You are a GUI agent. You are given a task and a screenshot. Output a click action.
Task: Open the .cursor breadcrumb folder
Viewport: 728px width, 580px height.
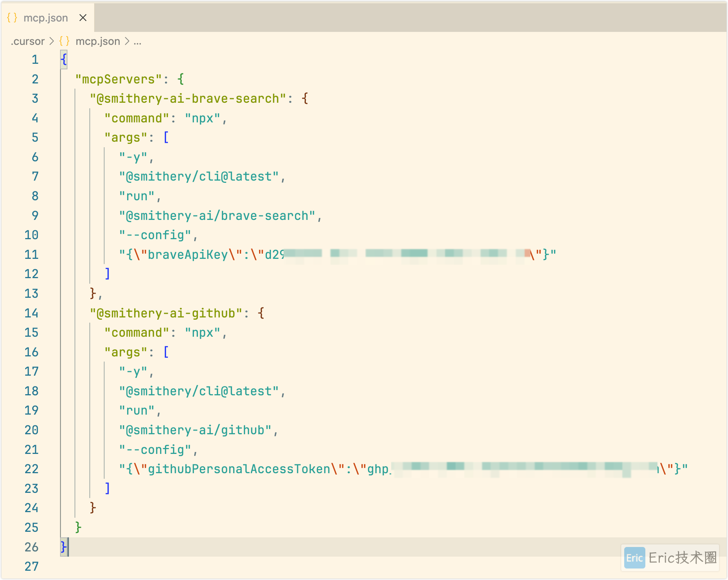click(27, 41)
